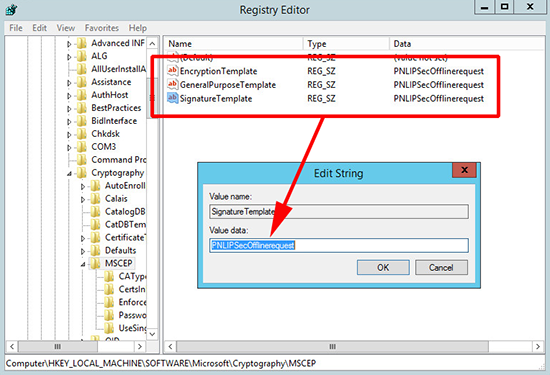This screenshot has height=375, width=550.
Task: Select the UseSin subfolder icon
Action: (109, 328)
